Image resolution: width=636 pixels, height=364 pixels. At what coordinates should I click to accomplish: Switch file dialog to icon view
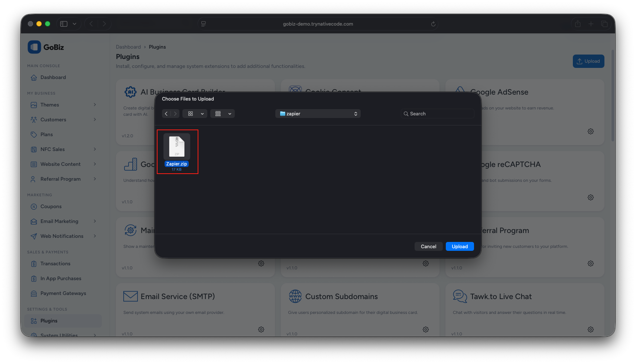(191, 114)
